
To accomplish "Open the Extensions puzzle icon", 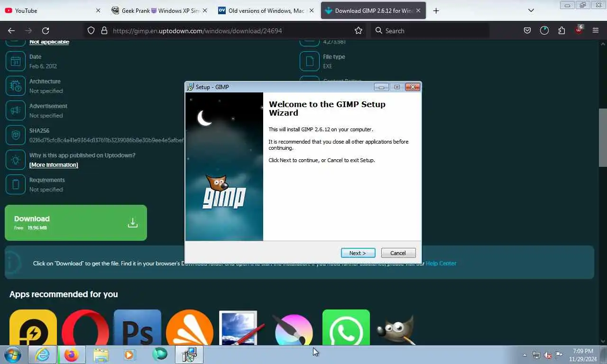I will [561, 30].
